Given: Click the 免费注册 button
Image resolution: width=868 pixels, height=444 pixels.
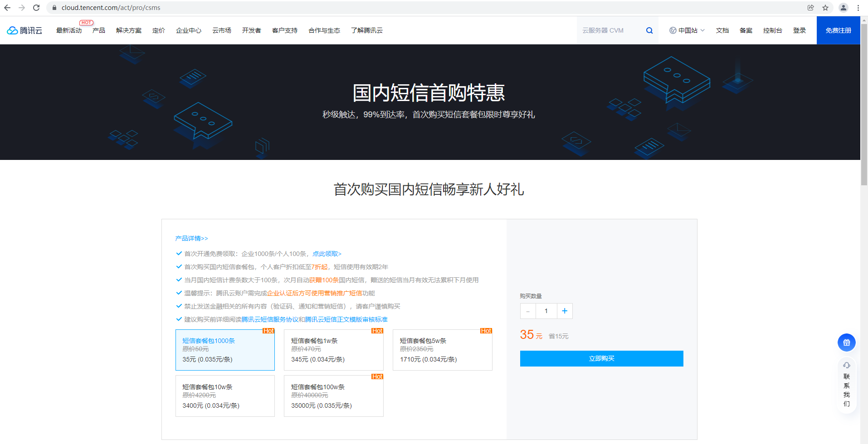Looking at the screenshot, I should (x=839, y=30).
